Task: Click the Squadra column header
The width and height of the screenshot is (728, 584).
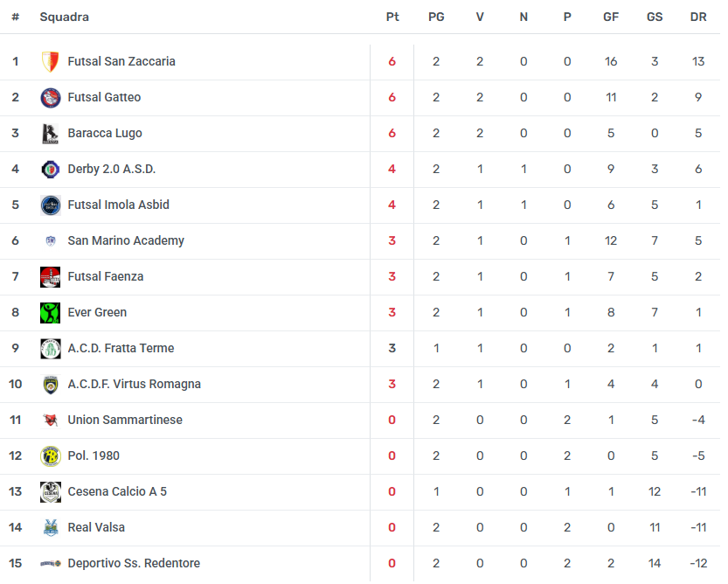Action: [64, 17]
